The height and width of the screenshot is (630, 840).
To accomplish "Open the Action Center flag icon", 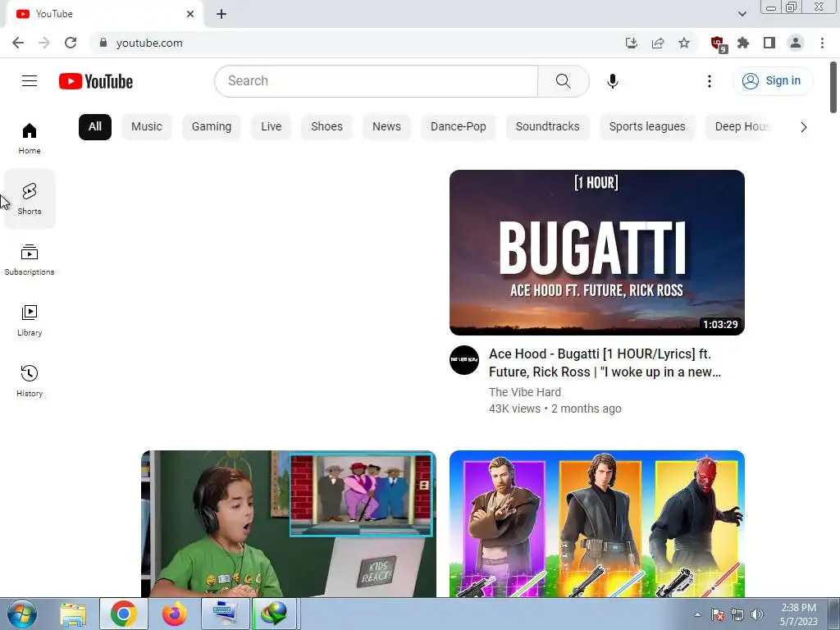I will tap(718, 614).
